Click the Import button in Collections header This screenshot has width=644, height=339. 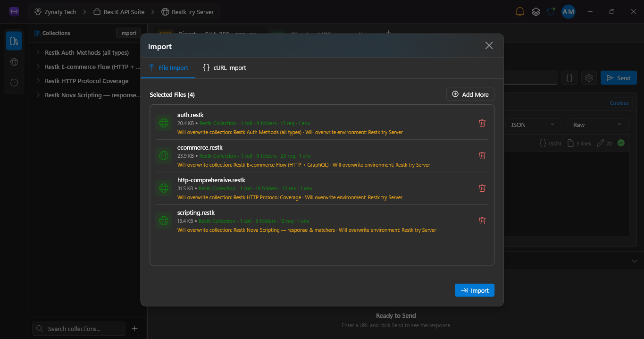(x=128, y=33)
